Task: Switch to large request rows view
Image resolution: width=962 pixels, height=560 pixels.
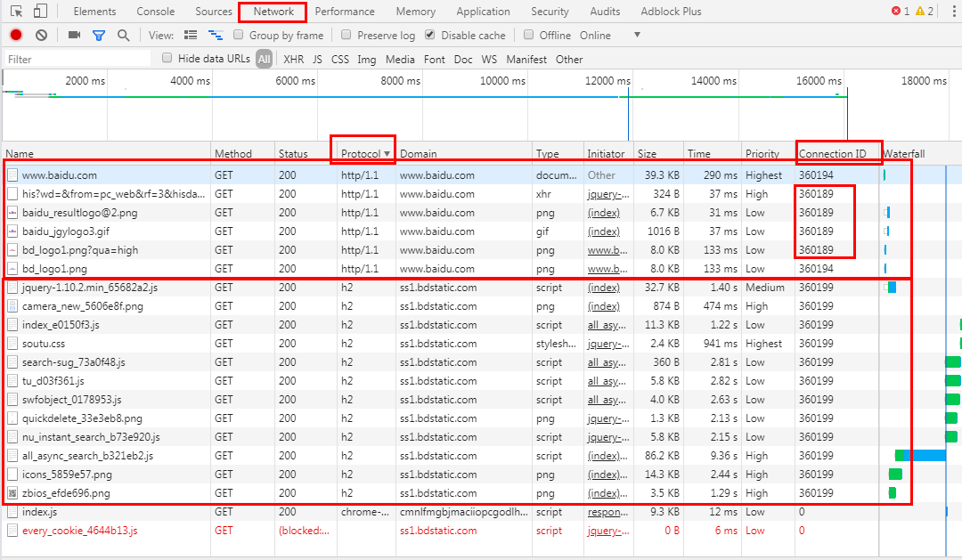Action: click(x=190, y=34)
